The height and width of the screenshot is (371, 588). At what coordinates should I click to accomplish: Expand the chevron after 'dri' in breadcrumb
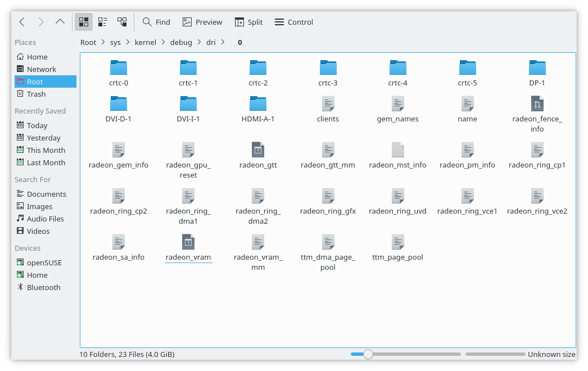tap(223, 42)
